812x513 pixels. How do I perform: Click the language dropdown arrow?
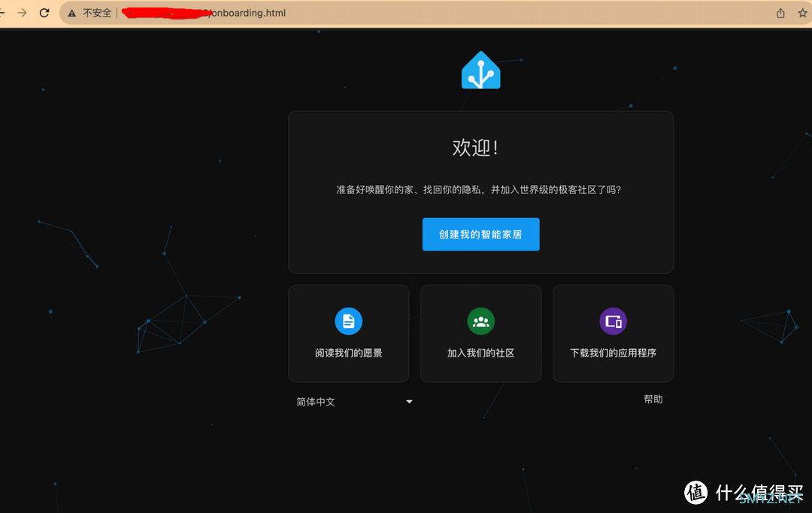point(409,402)
